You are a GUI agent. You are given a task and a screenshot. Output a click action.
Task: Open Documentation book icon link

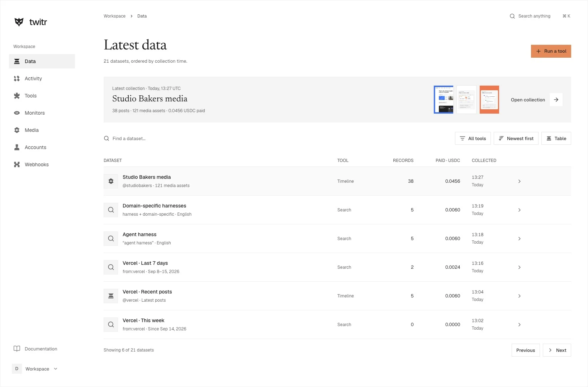pyautogui.click(x=17, y=349)
